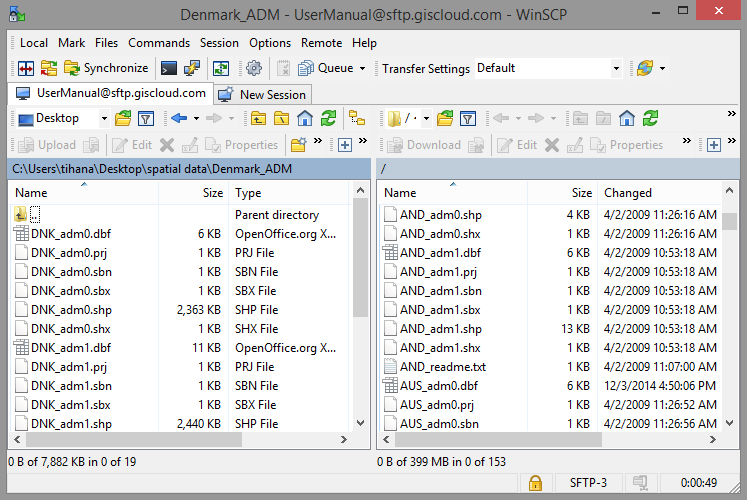Select file DNK_adm1.dbf
747x500 pixels.
180,348
